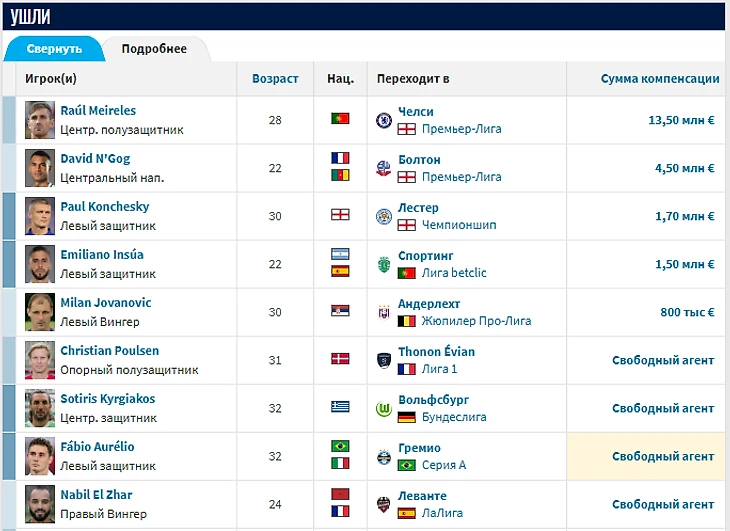Image resolution: width=730 pixels, height=531 pixels.
Task: Click the Wolfsburg club crest icon
Action: point(383,408)
